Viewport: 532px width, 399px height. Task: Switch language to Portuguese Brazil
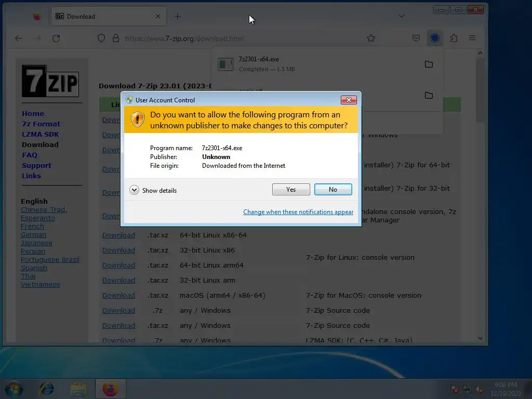[x=50, y=260]
